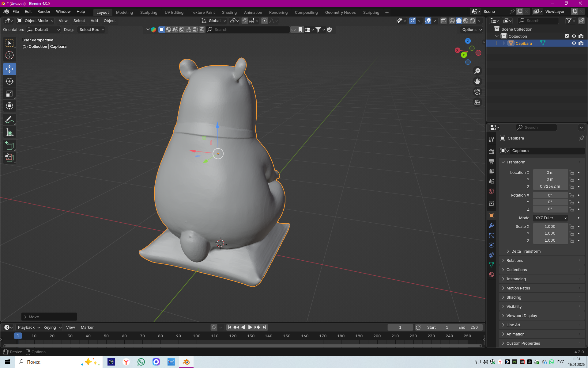Open the Drag Select Box dropdown
The image size is (588, 368).
click(x=91, y=29)
